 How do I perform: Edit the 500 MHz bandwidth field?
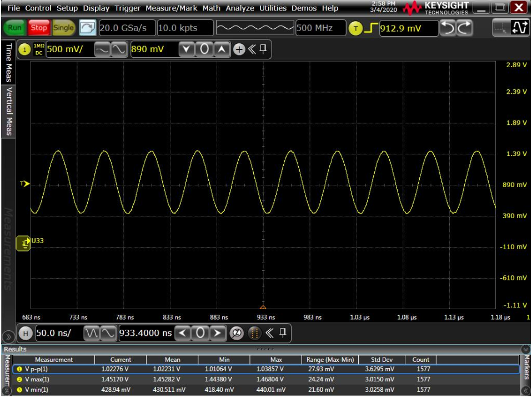point(320,28)
